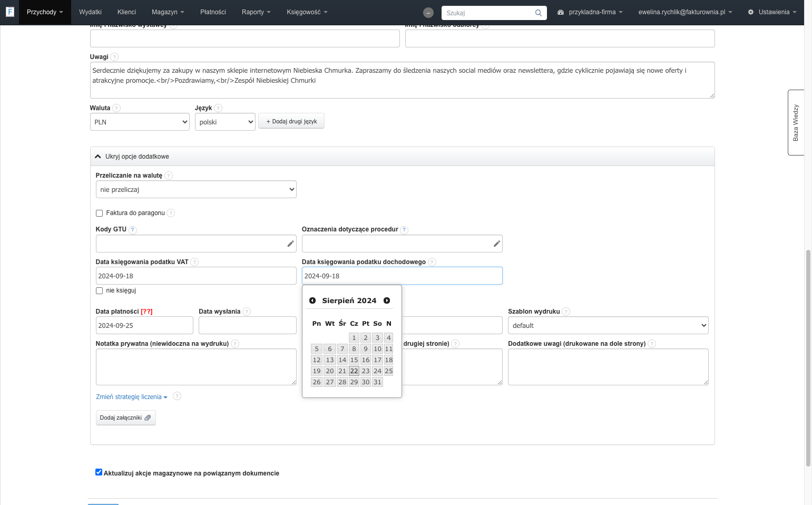Click help icon next to Notatka prywatna
Image resolution: width=812 pixels, height=505 pixels.
click(235, 344)
